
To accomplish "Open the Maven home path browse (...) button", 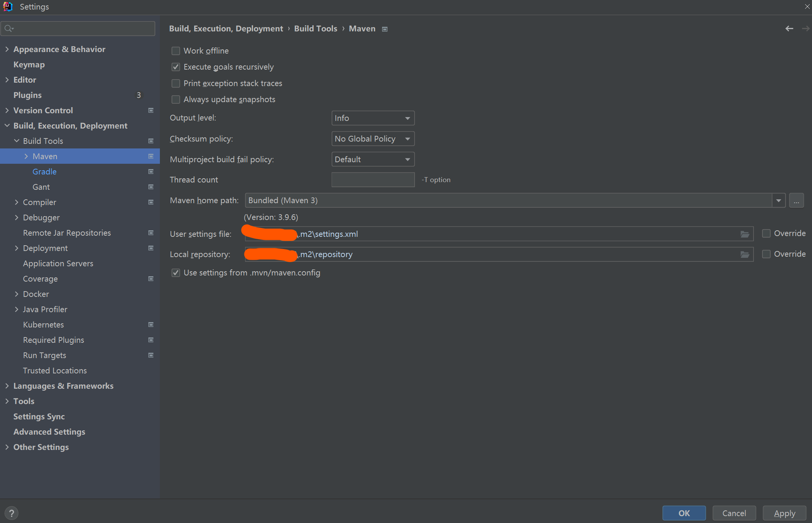I will click(797, 200).
